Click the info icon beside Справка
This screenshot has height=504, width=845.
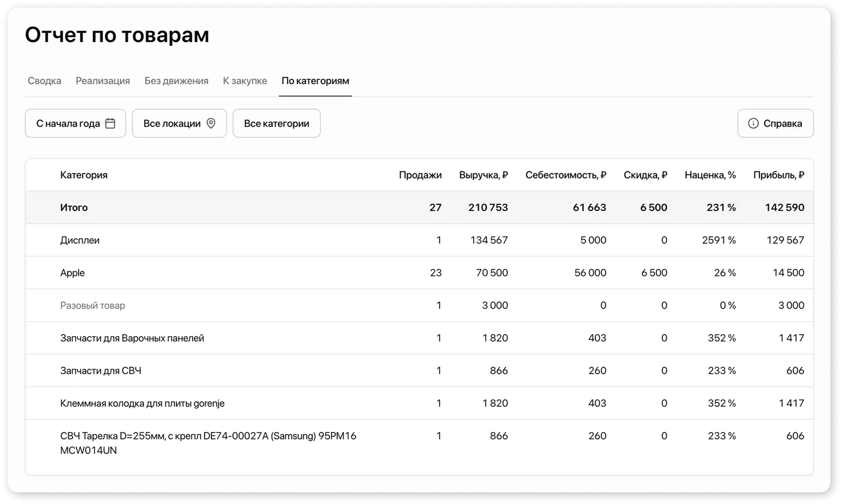pos(753,124)
